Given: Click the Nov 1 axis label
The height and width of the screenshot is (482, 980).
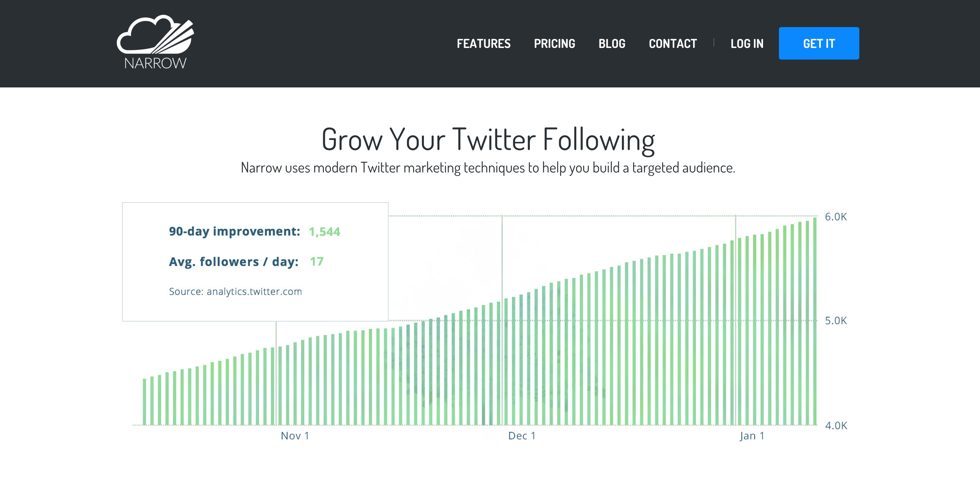Looking at the screenshot, I should (295, 436).
